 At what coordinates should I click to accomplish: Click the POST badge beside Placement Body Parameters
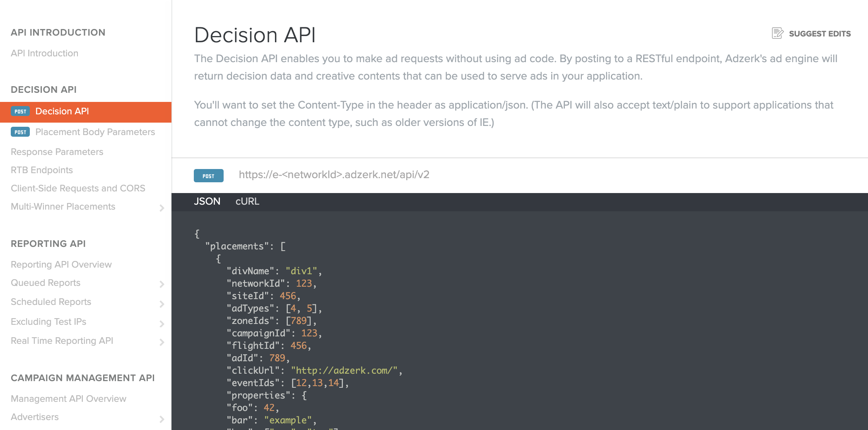(20, 132)
